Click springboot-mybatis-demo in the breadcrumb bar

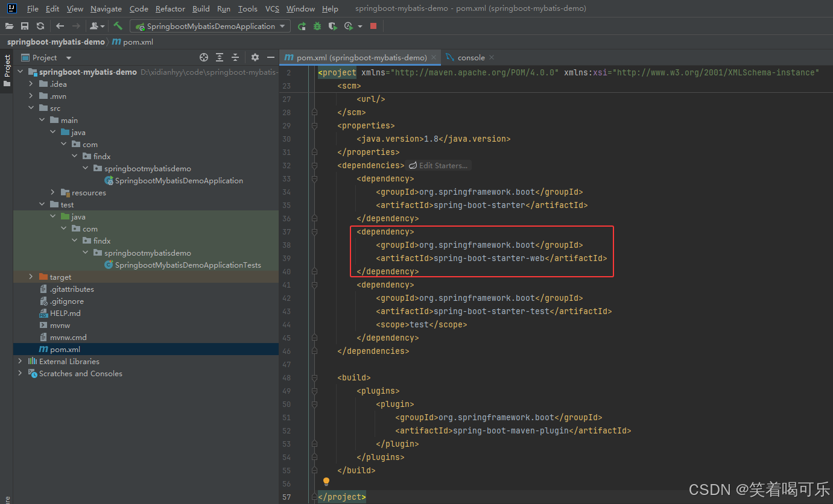[x=56, y=42]
